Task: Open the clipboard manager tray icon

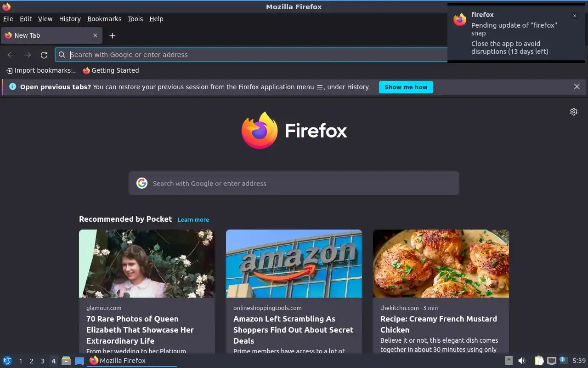Action: coord(539,361)
